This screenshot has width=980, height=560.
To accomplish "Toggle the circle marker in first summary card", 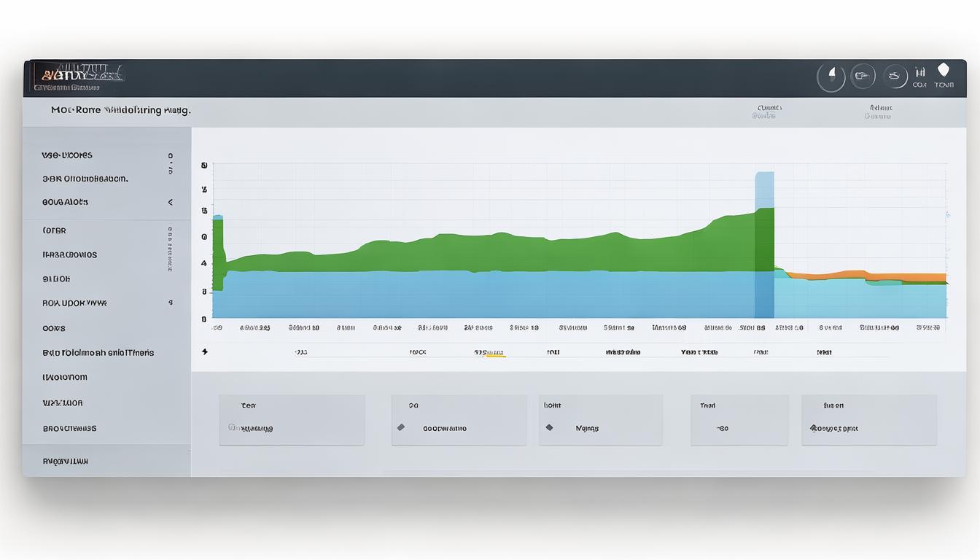I will (231, 427).
